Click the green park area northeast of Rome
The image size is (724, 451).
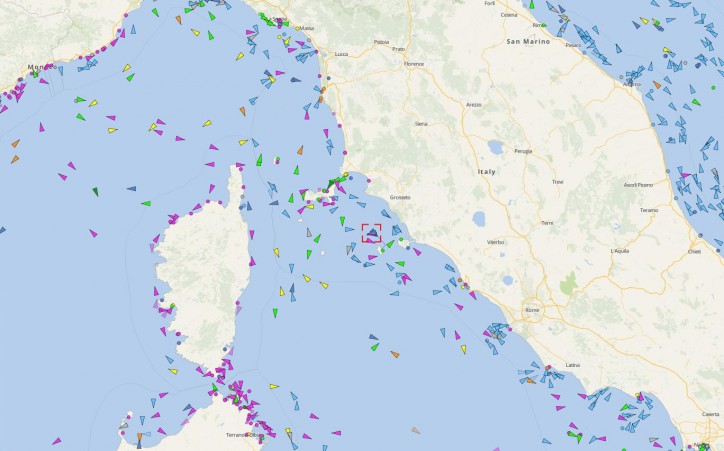[569, 283]
